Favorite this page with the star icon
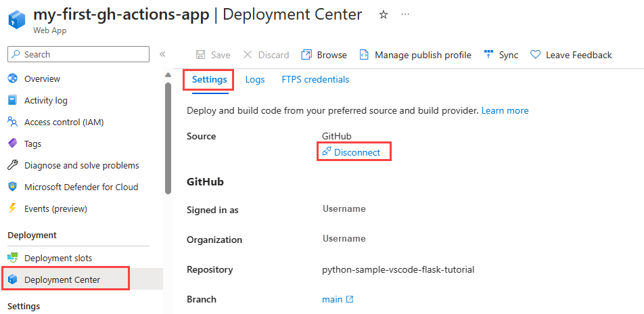 (383, 15)
